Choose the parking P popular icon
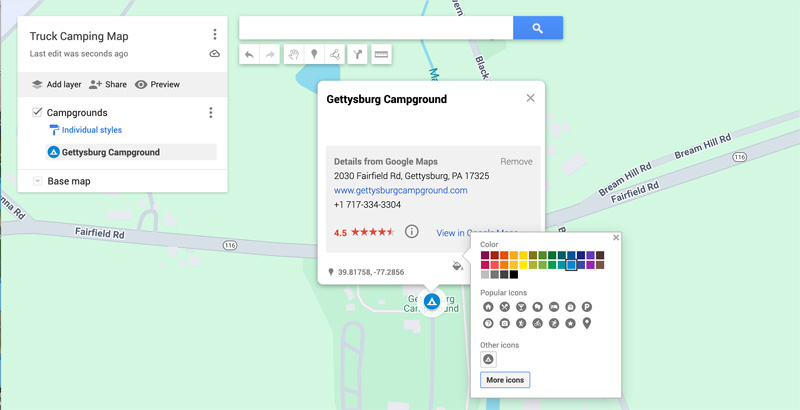This screenshot has width=800, height=410. pos(587,307)
